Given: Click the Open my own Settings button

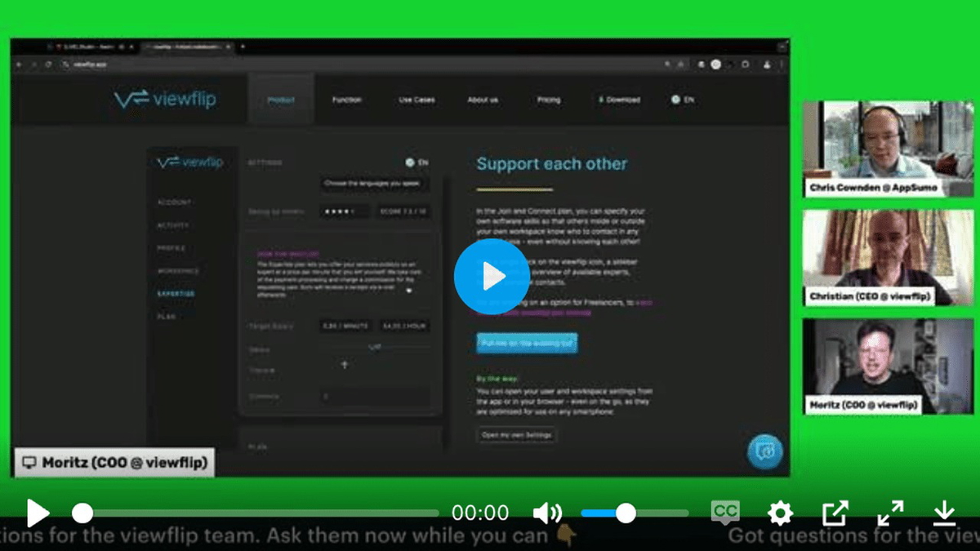Looking at the screenshot, I should (x=518, y=435).
